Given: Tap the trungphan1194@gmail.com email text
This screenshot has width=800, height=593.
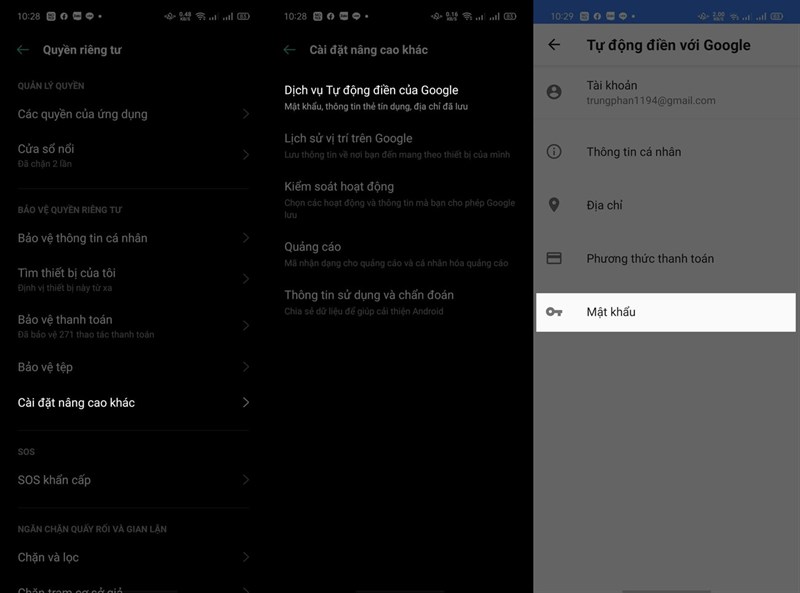Looking at the screenshot, I should 651,101.
